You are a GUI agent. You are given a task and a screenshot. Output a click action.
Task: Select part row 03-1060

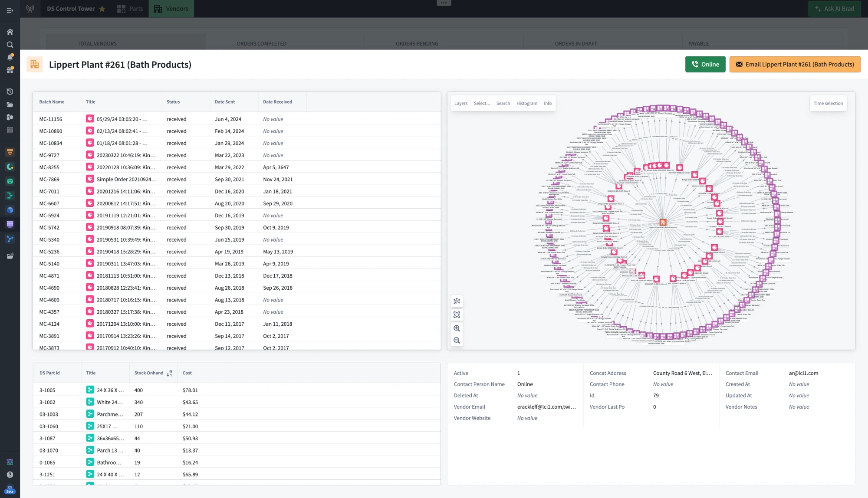point(237,426)
